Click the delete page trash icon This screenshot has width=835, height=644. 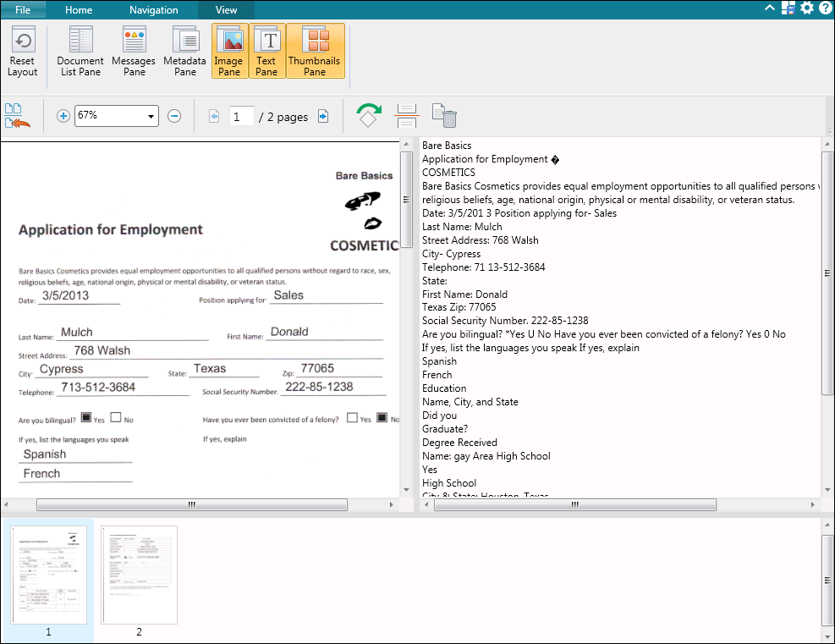tap(444, 116)
